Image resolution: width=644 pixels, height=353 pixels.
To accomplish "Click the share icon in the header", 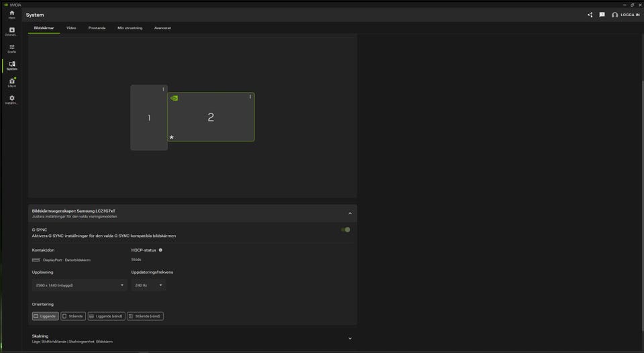I will (590, 15).
